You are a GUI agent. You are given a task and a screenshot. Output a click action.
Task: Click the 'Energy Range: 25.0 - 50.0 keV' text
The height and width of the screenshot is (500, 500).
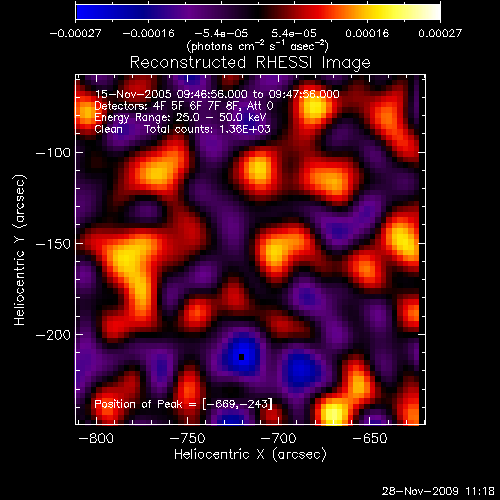click(x=180, y=118)
